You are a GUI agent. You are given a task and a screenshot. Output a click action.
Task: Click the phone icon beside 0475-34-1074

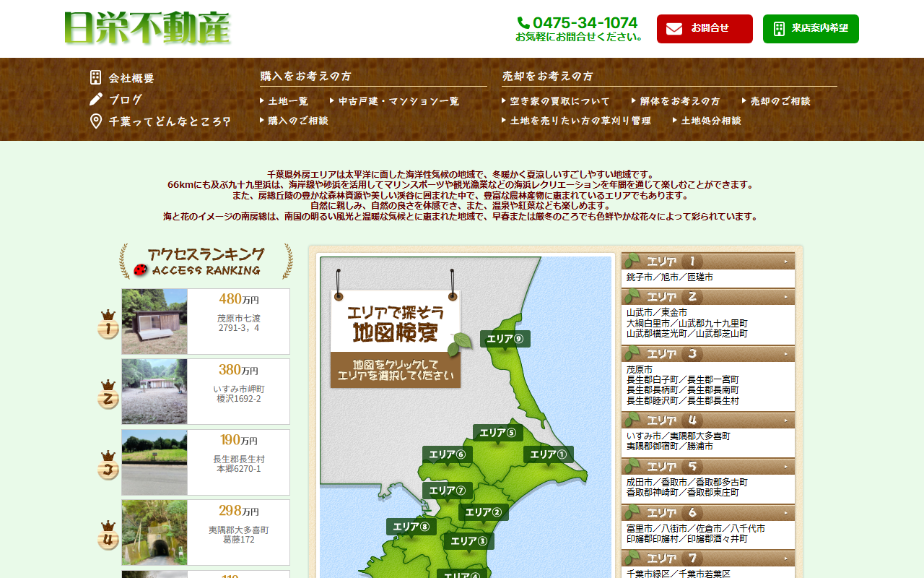click(x=523, y=23)
